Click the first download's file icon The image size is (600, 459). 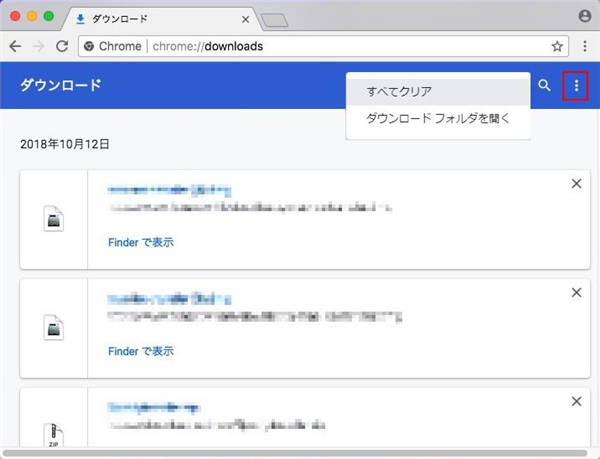pyautogui.click(x=54, y=219)
